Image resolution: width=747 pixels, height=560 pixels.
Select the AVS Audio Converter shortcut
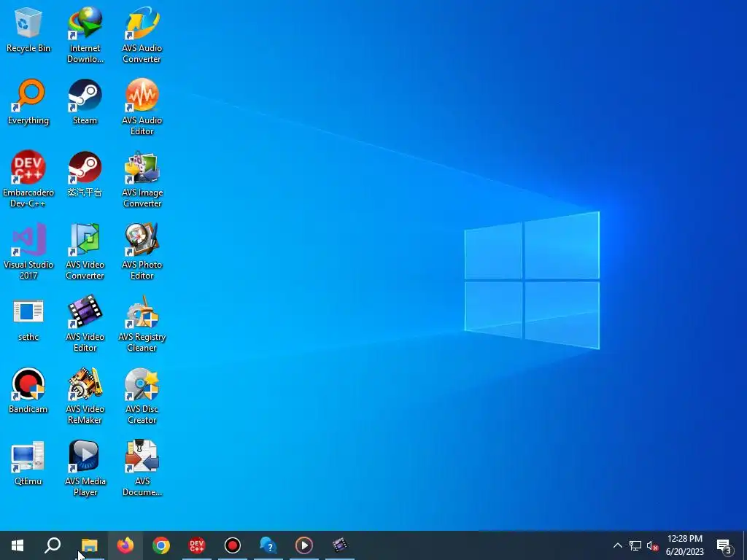(x=142, y=35)
